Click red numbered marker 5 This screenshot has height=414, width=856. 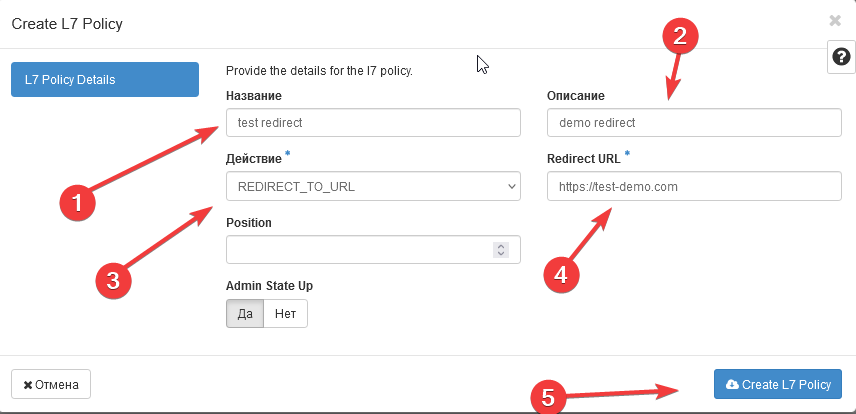click(x=547, y=398)
